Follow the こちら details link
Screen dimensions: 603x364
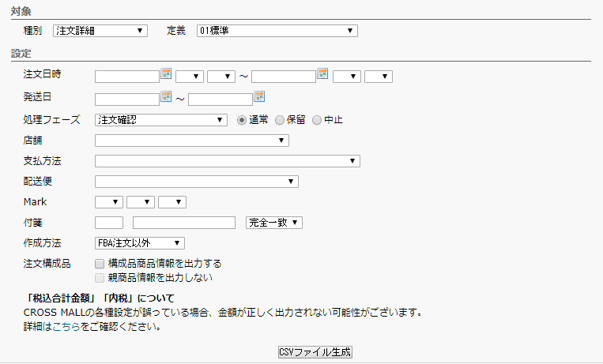tap(66, 327)
